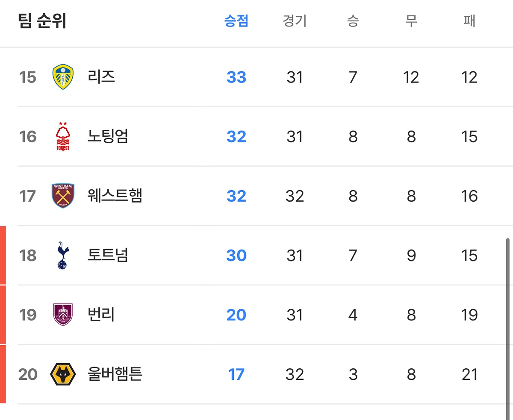Click the Nottingham Forest crest icon
The height and width of the screenshot is (420, 513).
pyautogui.click(x=63, y=136)
